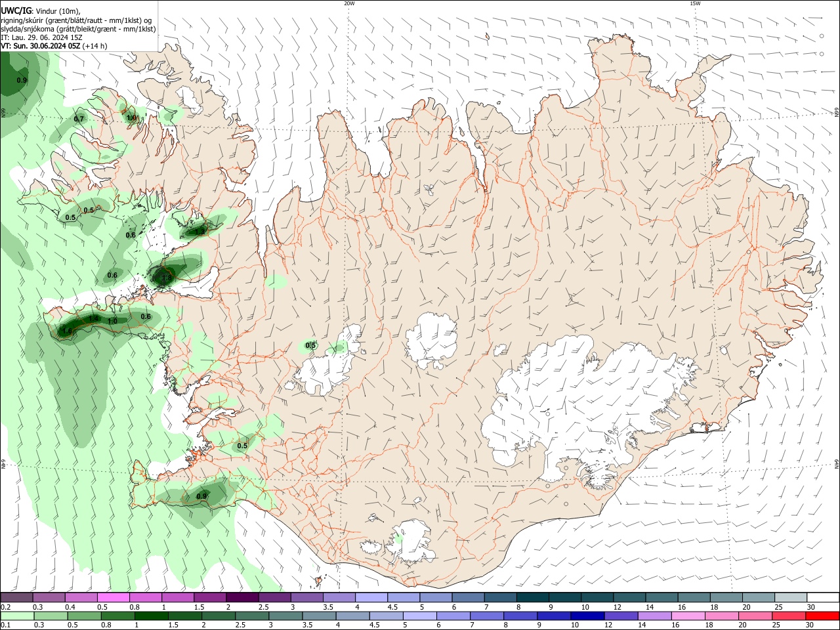
Task: Pick the navy blue rain swatch at 10
Action: click(587, 616)
